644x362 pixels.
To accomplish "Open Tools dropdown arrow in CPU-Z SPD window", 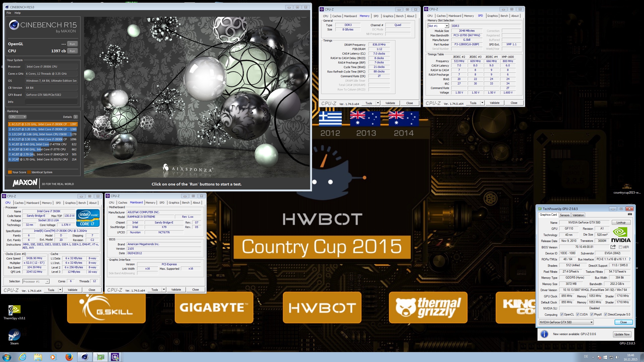I will pyautogui.click(x=482, y=103).
